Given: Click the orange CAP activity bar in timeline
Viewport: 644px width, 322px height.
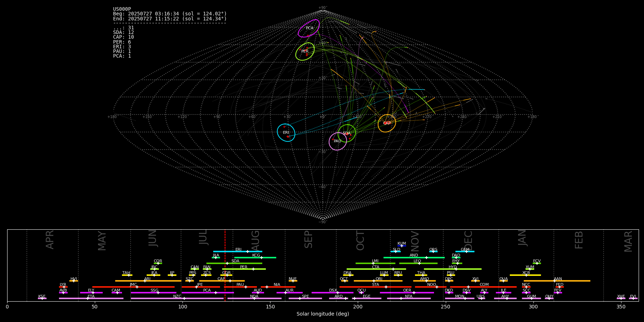Looking at the screenshot, I should (x=222, y=281).
